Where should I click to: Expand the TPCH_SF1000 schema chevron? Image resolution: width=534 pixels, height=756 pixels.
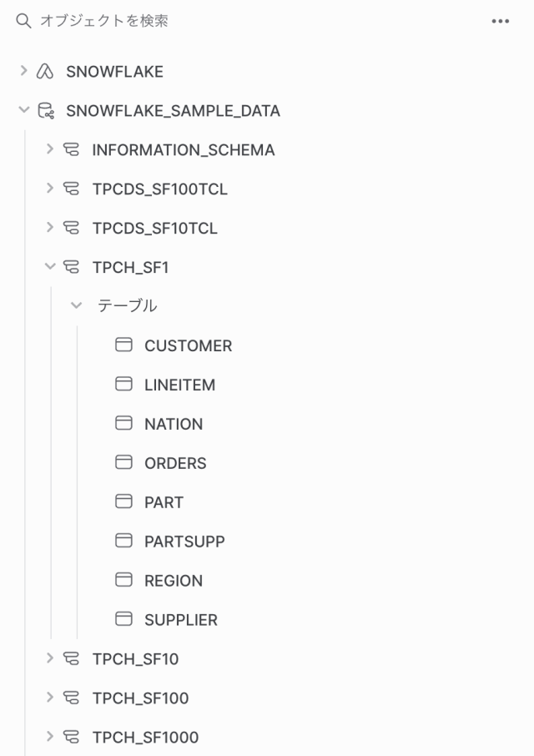pyautogui.click(x=50, y=737)
